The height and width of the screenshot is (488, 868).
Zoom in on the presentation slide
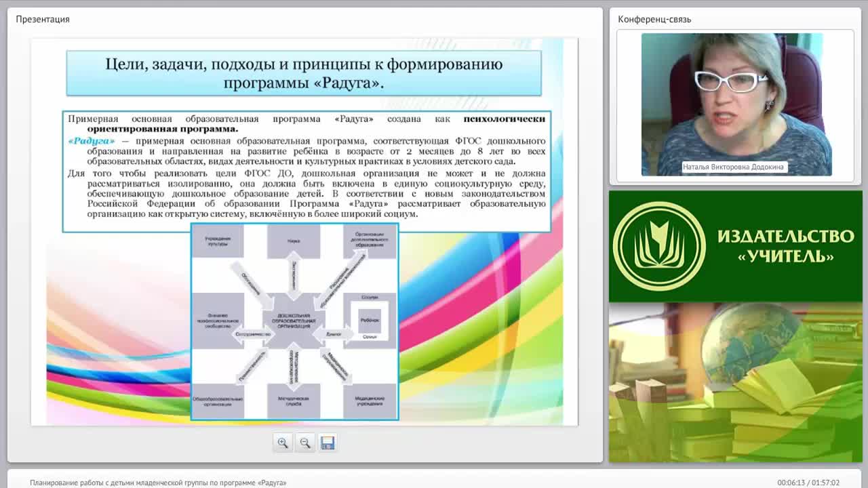tap(283, 443)
